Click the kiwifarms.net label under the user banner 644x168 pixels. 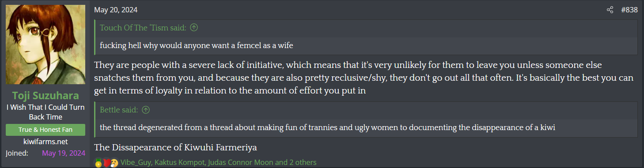coord(45,142)
